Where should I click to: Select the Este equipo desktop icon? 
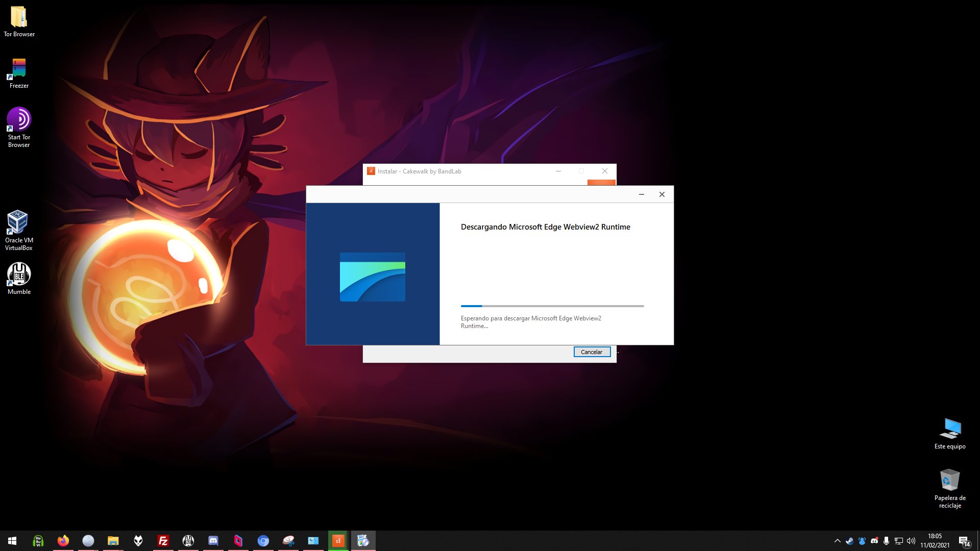[950, 434]
